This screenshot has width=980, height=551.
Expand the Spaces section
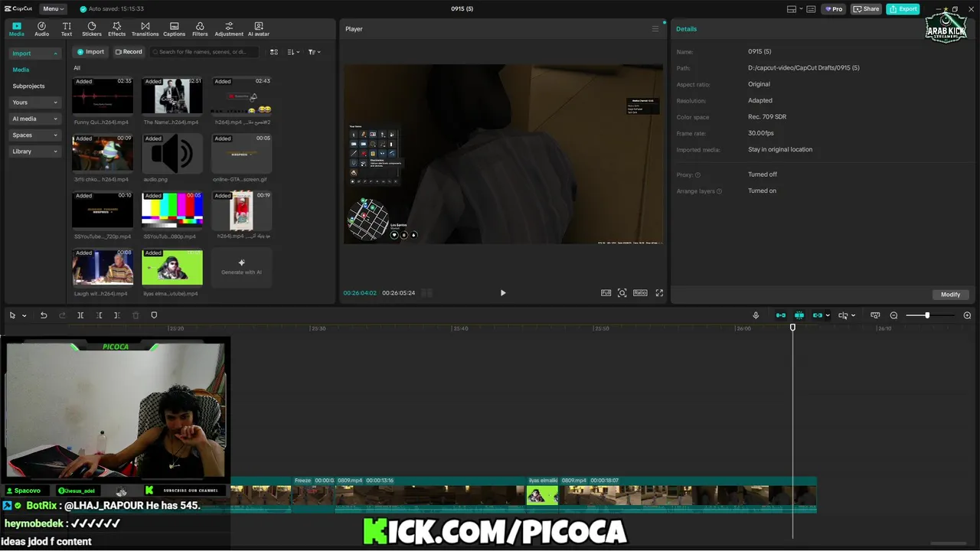click(x=34, y=135)
